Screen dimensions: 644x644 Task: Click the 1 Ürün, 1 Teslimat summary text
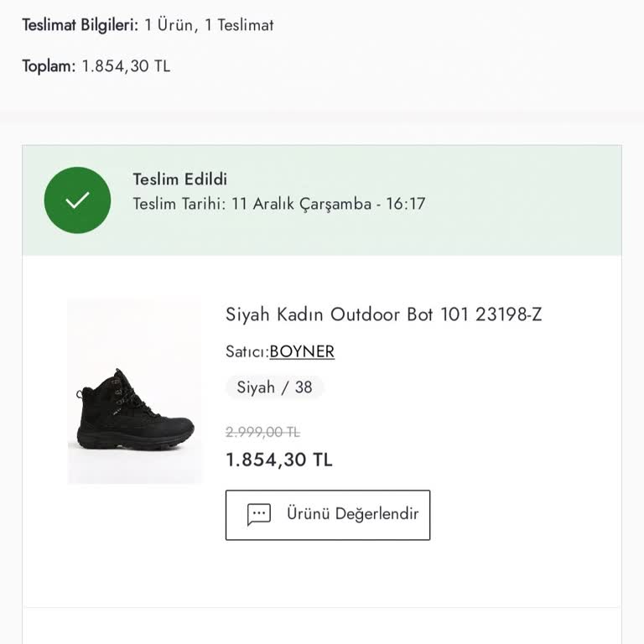pos(210,25)
